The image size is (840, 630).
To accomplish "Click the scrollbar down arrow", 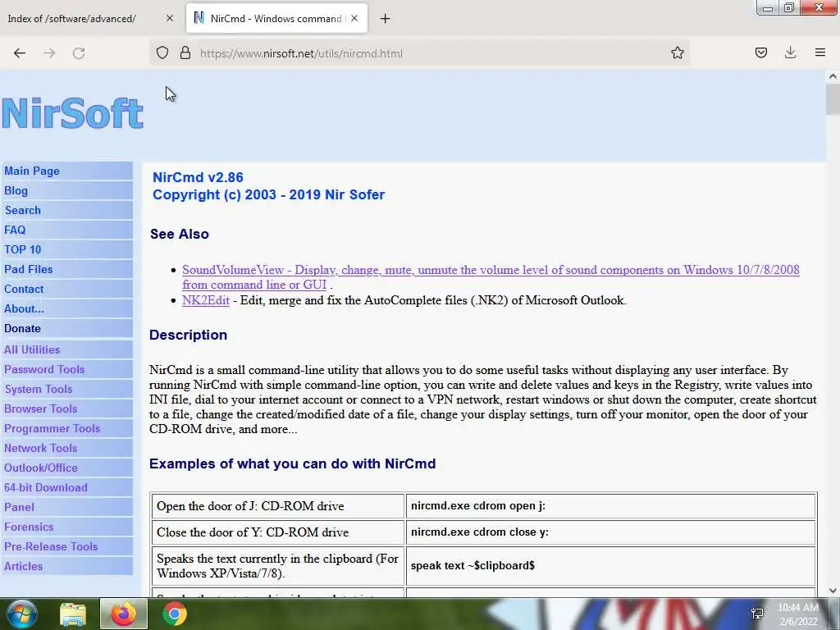I will click(x=833, y=591).
